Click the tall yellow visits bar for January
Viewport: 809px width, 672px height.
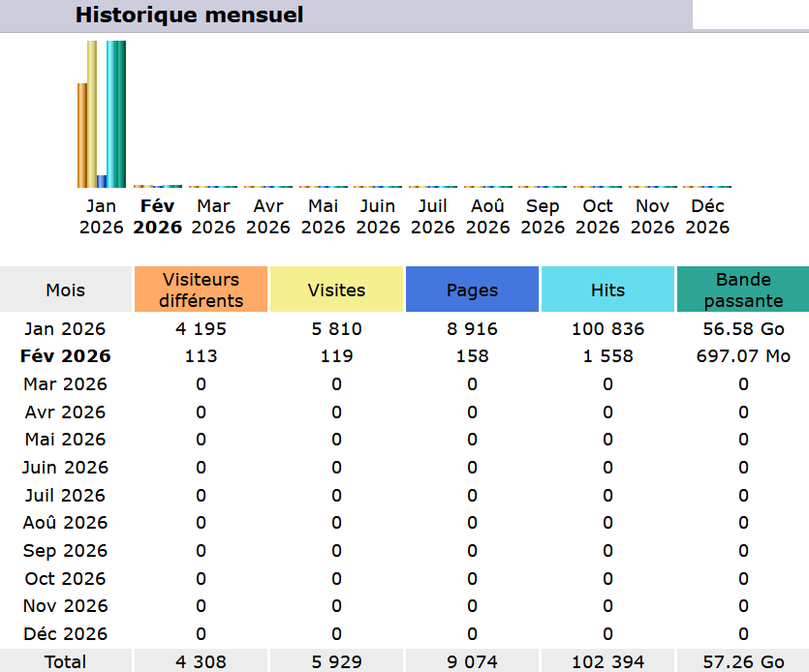point(92,114)
